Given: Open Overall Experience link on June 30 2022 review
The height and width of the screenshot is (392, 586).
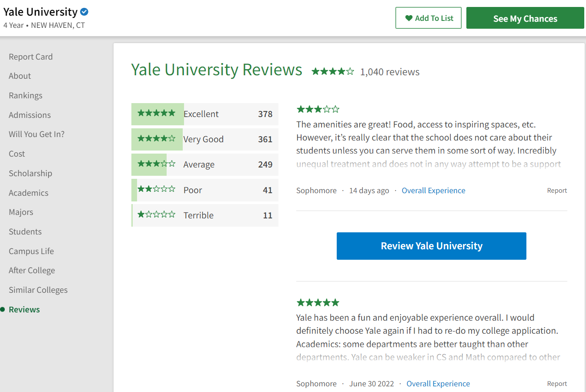Looking at the screenshot, I should click(x=438, y=384).
